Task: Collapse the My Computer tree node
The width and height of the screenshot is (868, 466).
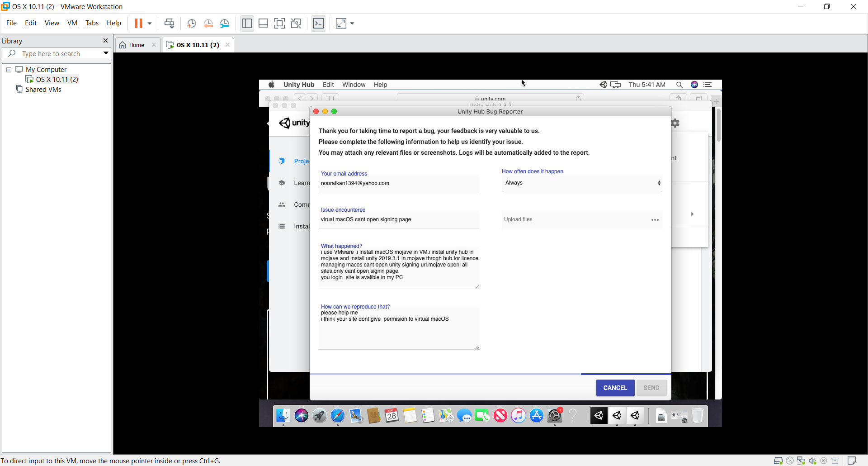Action: coord(9,70)
